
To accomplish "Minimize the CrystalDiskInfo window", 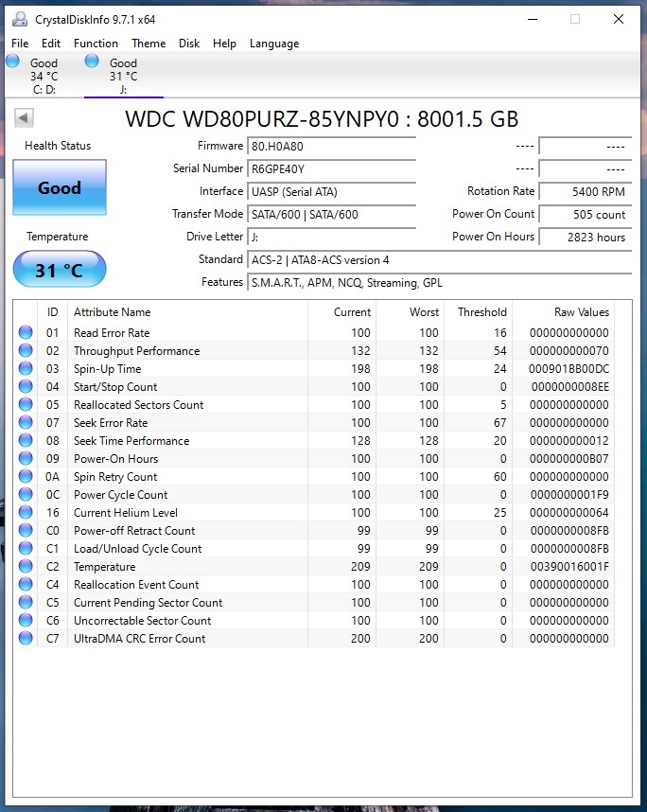I will [x=533, y=19].
